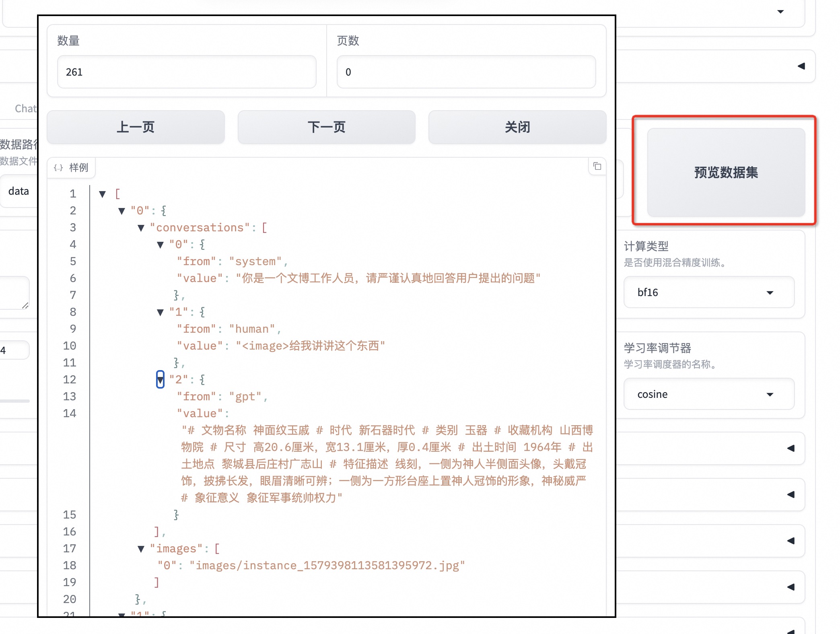Click the 页数 page index field
The height and width of the screenshot is (634, 840).
(466, 72)
